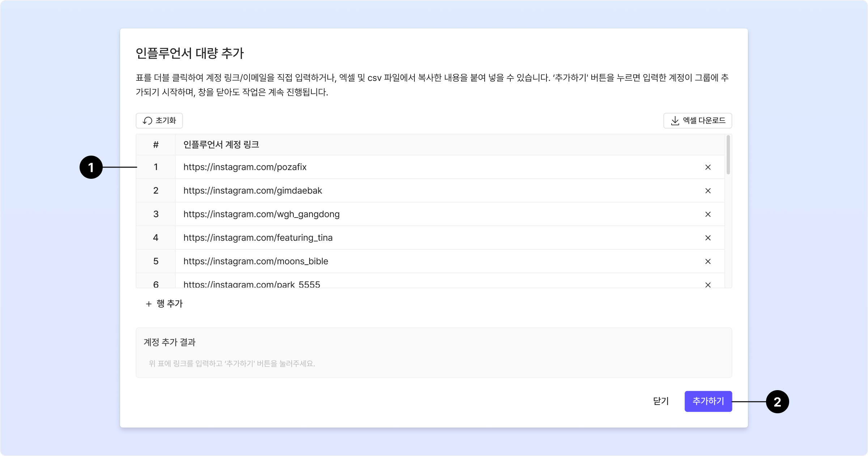
Task: Select the wgh_gangdong link cell
Action: 261,214
